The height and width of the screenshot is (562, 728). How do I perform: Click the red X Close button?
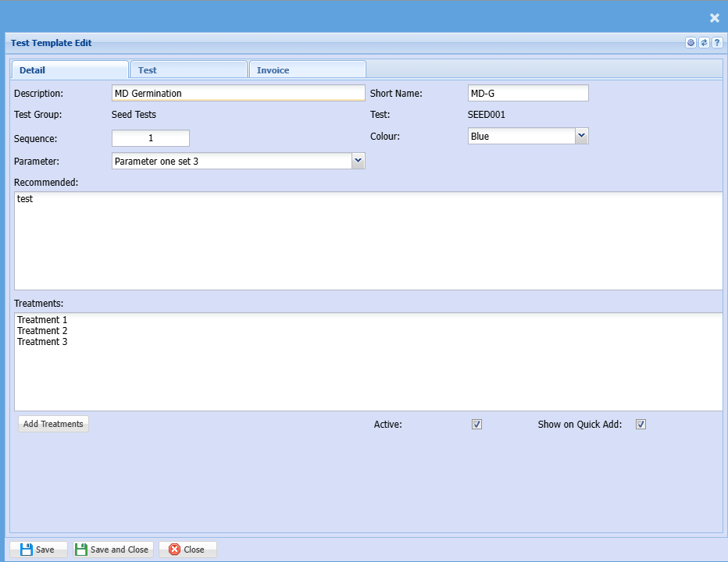[187, 550]
